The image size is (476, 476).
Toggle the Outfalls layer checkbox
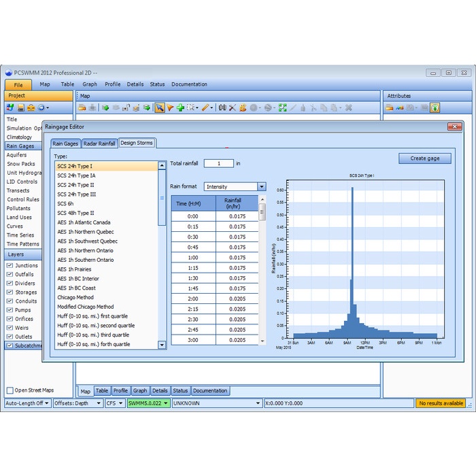10,274
